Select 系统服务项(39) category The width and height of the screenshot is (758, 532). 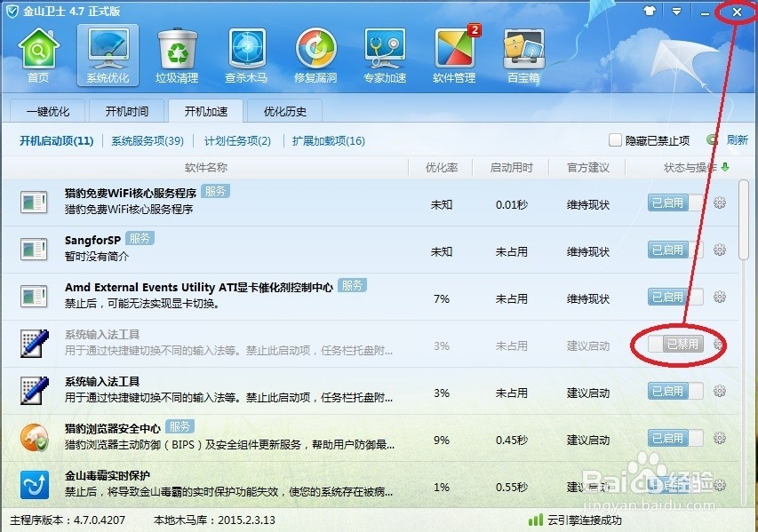point(148,140)
